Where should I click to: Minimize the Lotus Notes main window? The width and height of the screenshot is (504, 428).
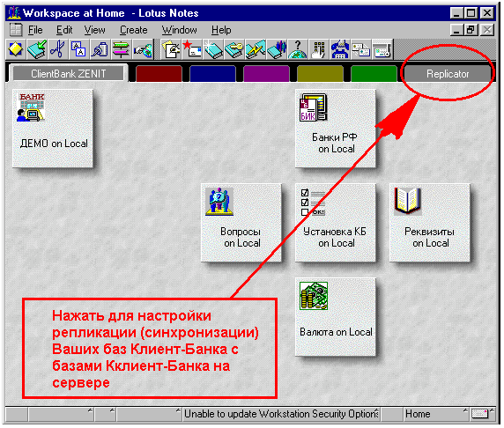[x=456, y=13]
